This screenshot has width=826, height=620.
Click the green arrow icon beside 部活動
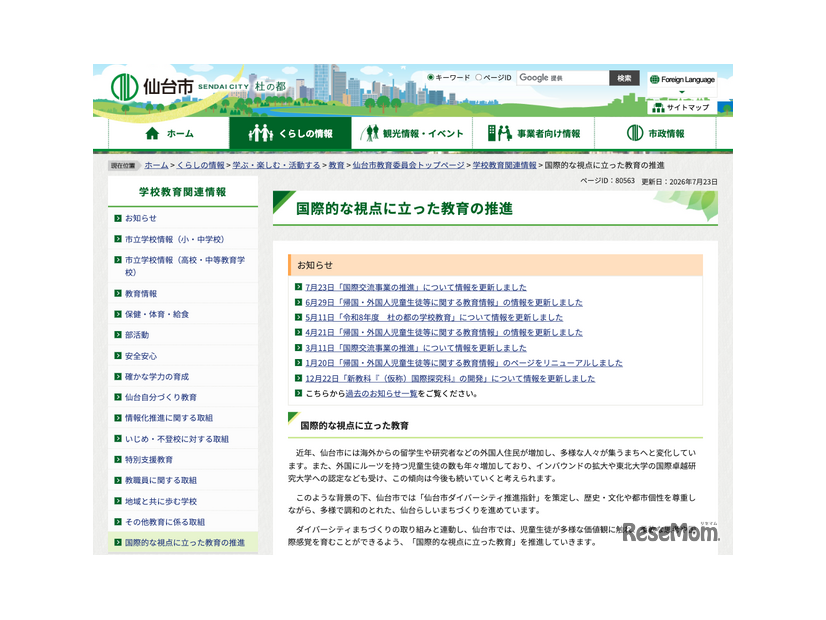(118, 334)
